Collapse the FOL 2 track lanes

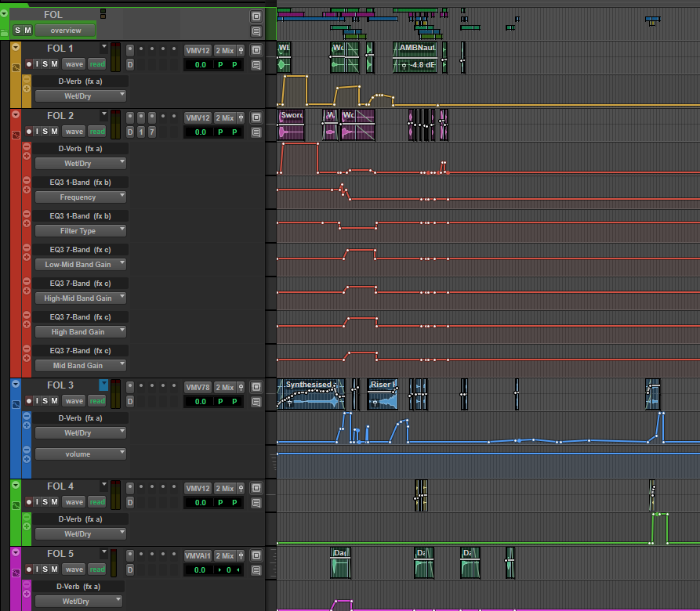tap(16, 114)
